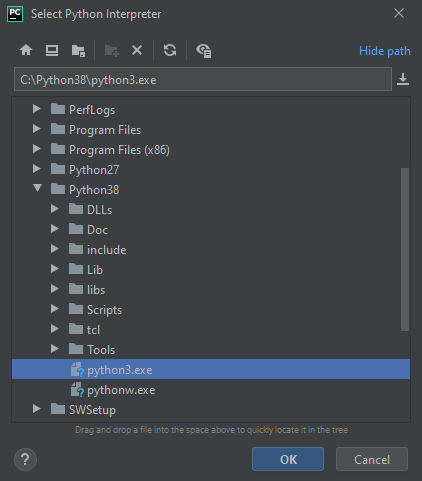Expand the SWSetup folder
Image resolution: width=422 pixels, height=481 pixels.
click(x=37, y=409)
